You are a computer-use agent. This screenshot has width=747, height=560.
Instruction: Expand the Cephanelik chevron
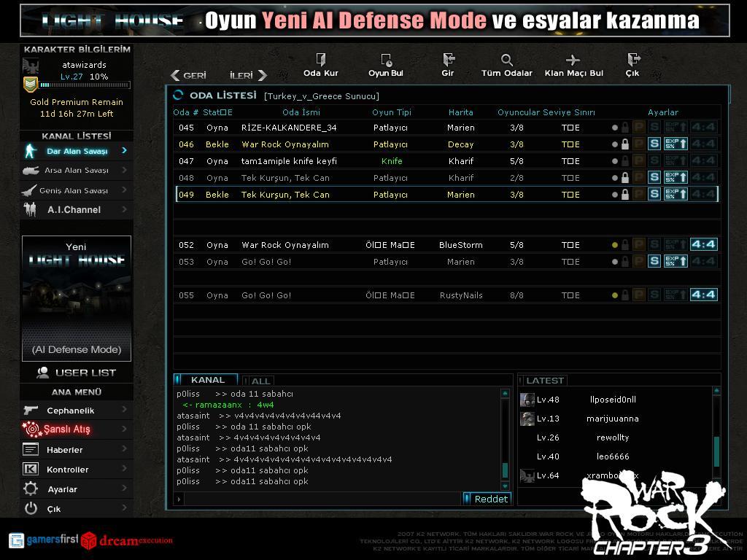click(124, 410)
